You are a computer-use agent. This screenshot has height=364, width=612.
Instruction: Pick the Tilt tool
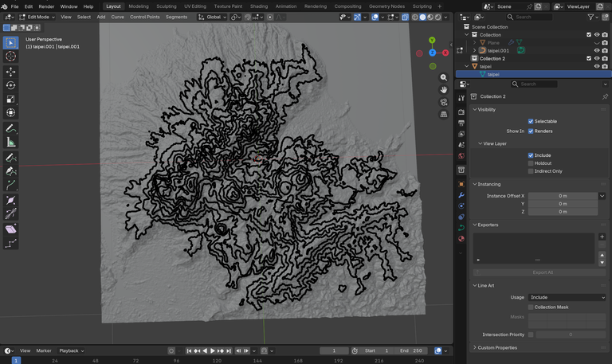pyautogui.click(x=10, y=213)
